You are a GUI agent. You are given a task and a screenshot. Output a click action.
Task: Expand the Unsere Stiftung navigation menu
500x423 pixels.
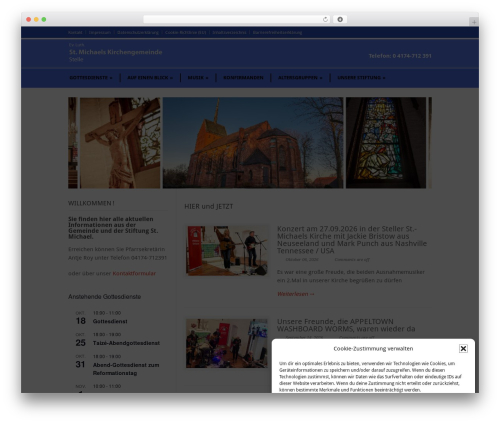(361, 78)
